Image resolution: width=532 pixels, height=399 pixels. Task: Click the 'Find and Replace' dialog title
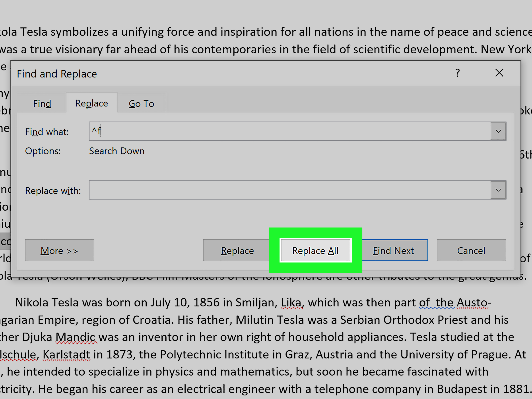(x=57, y=74)
